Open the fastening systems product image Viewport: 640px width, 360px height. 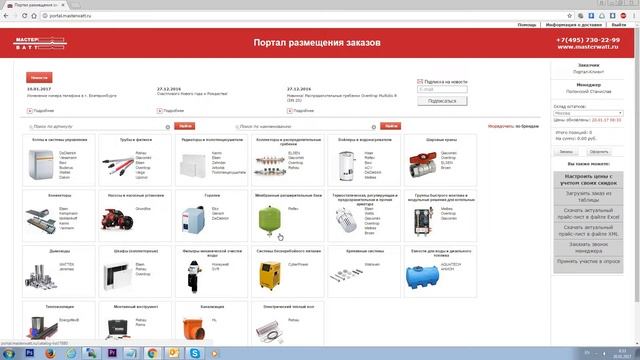346,276
